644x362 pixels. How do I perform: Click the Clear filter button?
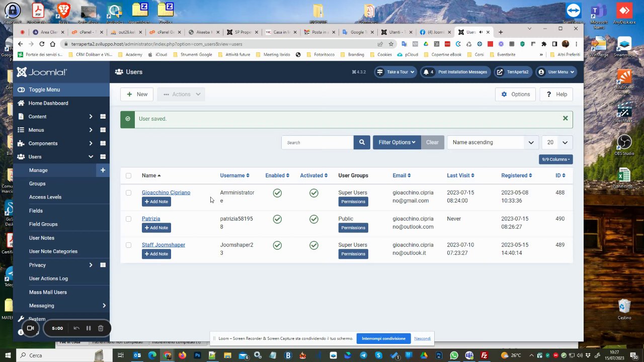tap(432, 142)
